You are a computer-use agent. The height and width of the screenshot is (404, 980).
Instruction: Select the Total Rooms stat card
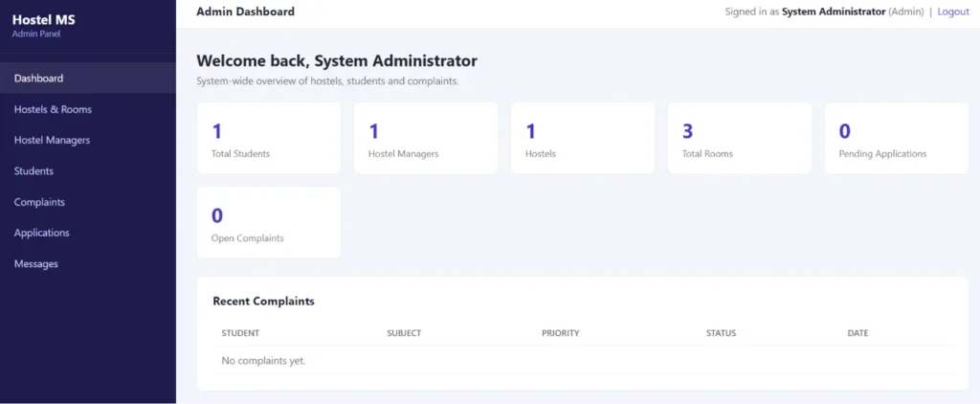[740, 138]
